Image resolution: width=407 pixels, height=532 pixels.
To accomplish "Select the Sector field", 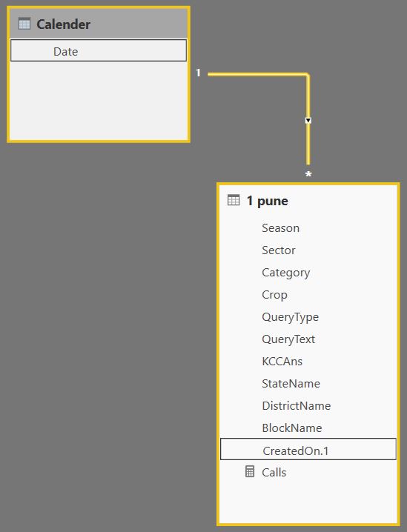I will [278, 250].
